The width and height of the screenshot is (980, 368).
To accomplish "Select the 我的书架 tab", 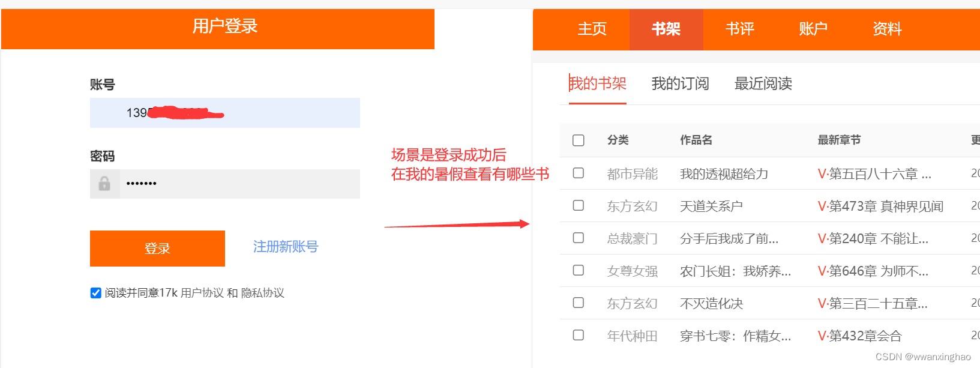I will click(x=597, y=84).
